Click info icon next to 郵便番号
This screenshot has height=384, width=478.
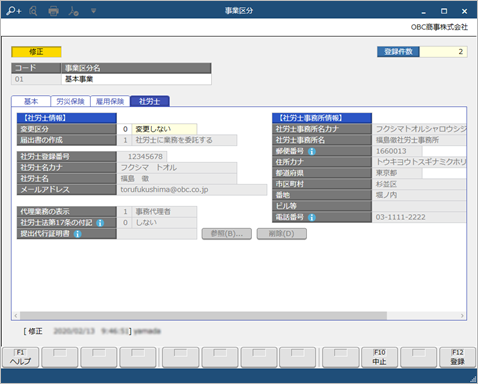pos(312,151)
